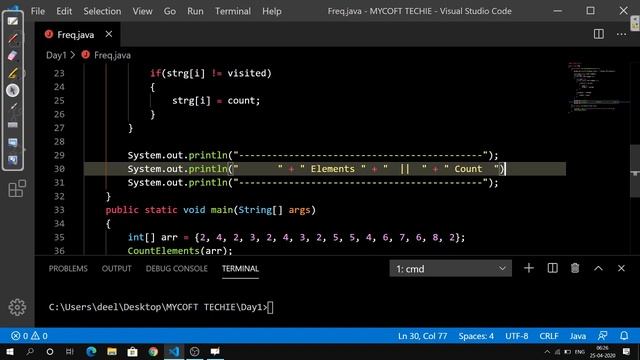The height and width of the screenshot is (360, 640).
Task: Switch to the DEBUG CONSOLE tab
Action: coord(177,269)
